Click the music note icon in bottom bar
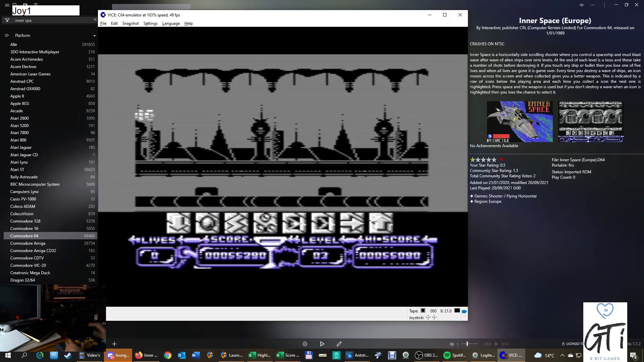This screenshot has height=362, width=644. 452,344
